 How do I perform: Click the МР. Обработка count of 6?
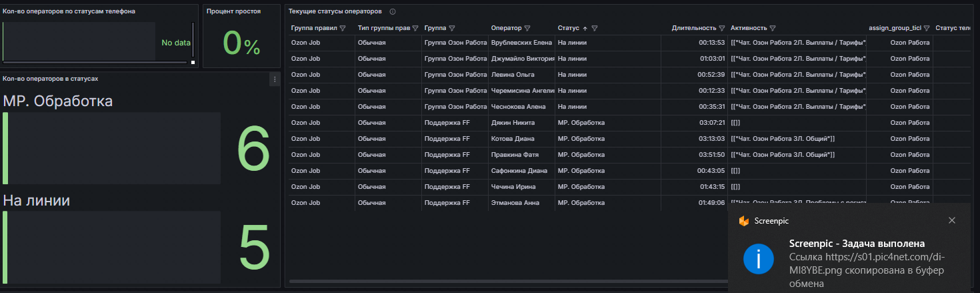click(x=253, y=150)
